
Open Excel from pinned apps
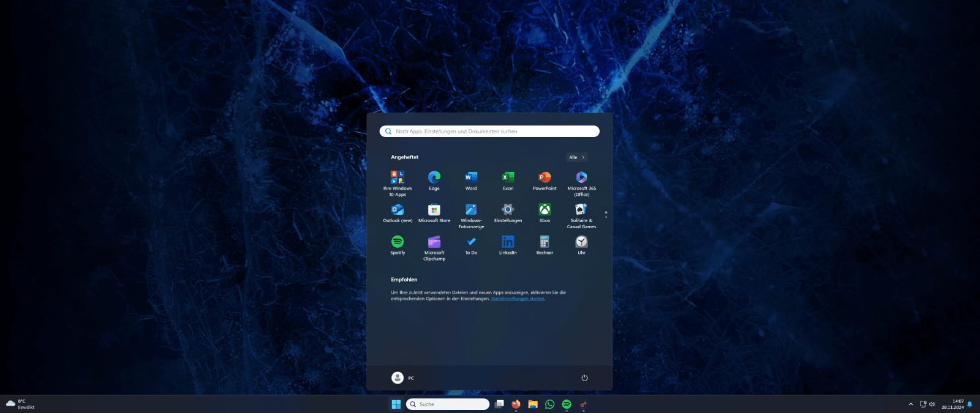click(508, 181)
